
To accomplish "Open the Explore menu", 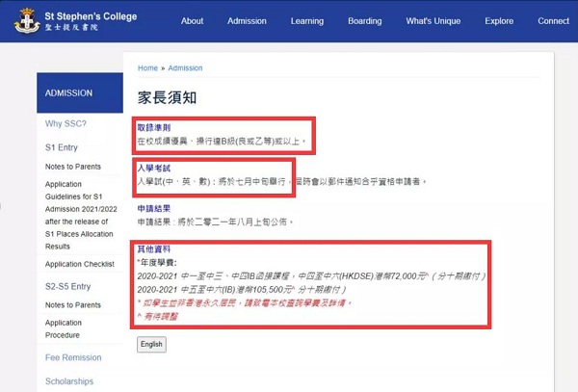I will [x=499, y=21].
